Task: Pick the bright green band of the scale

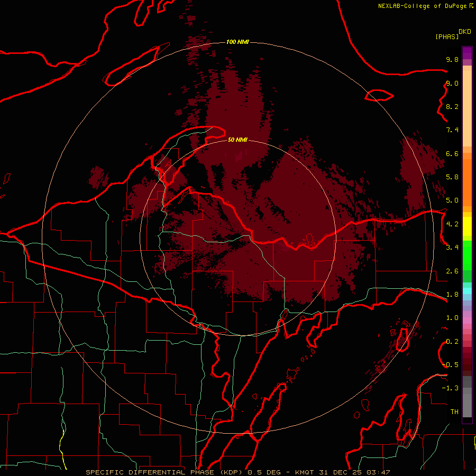Action: tap(467, 255)
